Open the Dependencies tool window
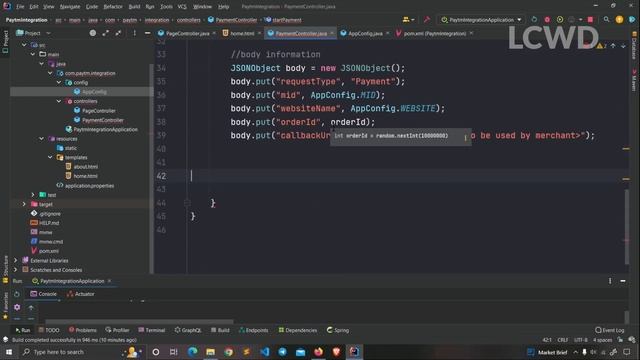The height and width of the screenshot is (360, 640). click(x=298, y=330)
